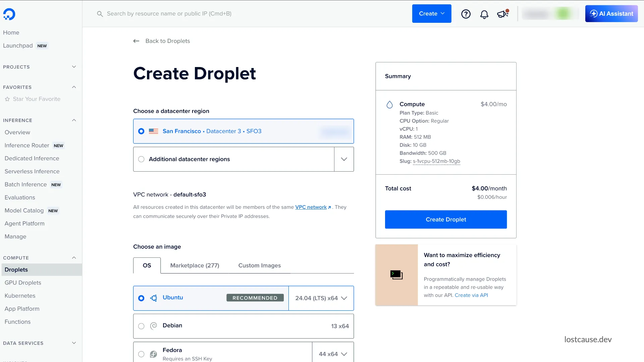Click the Debian swirl logo icon
The image size is (644, 362).
[154, 326]
